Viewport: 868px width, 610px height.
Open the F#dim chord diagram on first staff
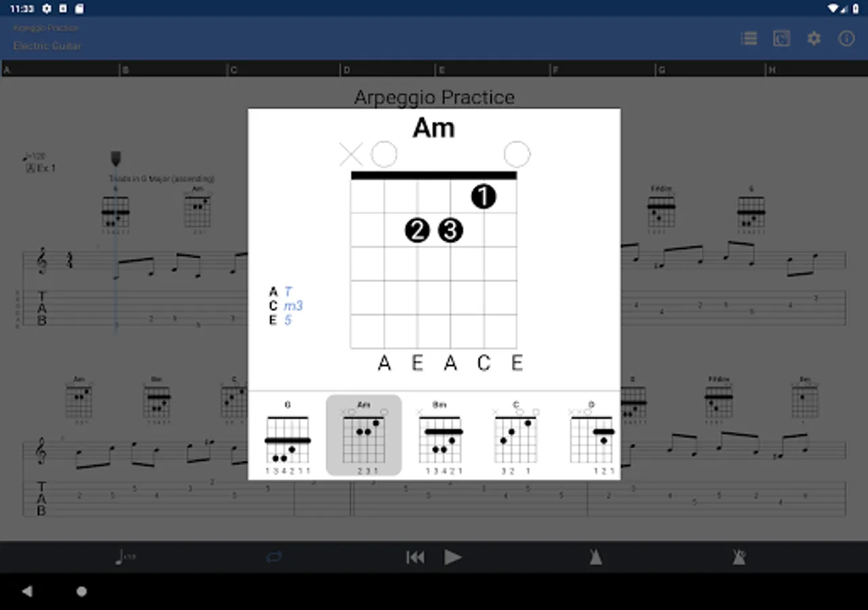(661, 210)
